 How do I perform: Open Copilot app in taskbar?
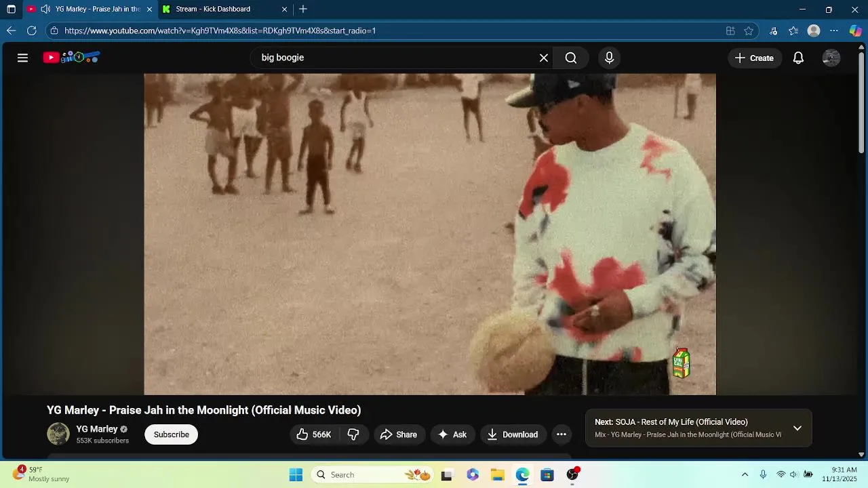[473, 475]
